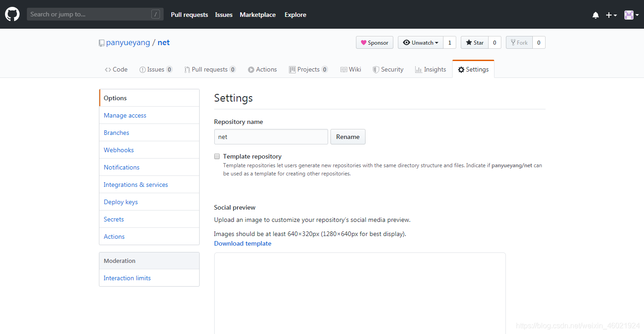Switch to the Code tab
This screenshot has height=334, width=644.
(x=116, y=69)
